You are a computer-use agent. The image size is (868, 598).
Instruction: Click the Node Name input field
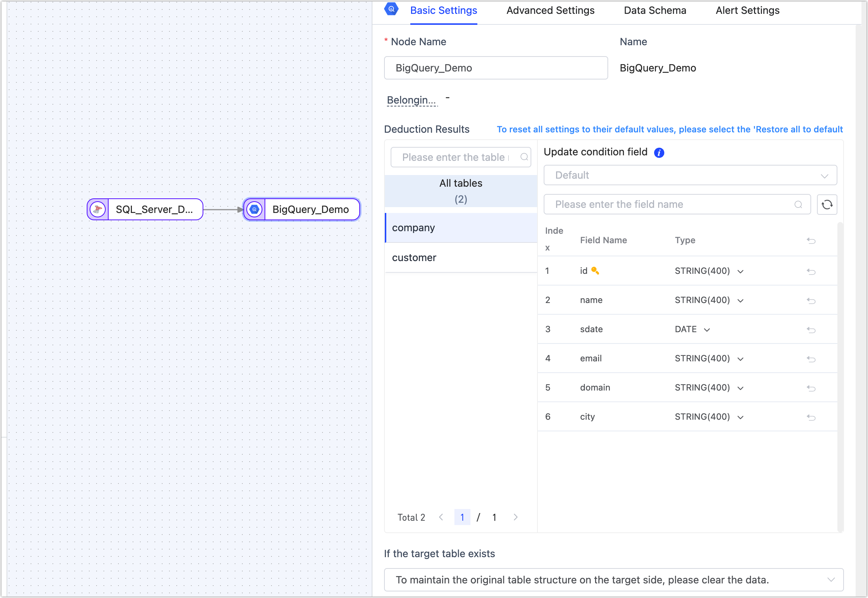496,68
